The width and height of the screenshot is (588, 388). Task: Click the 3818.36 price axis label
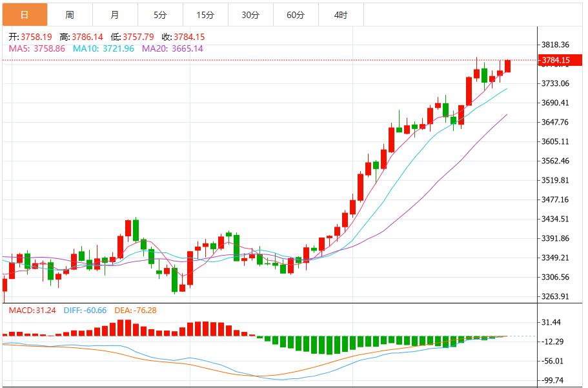pos(555,45)
